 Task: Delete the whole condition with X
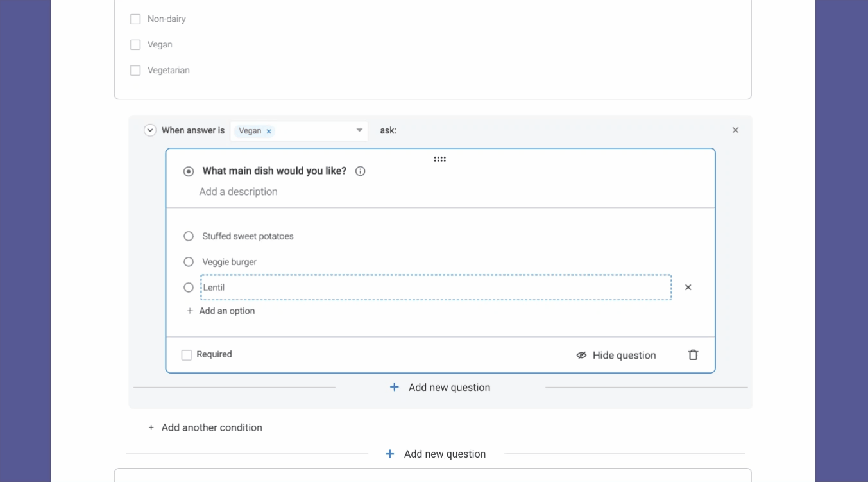735,130
